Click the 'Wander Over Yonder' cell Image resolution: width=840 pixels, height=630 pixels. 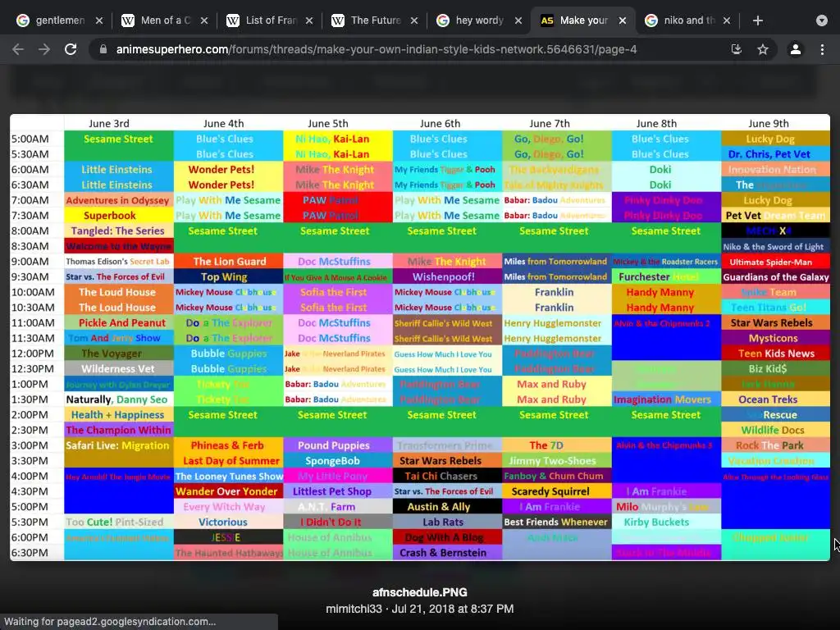click(x=229, y=492)
